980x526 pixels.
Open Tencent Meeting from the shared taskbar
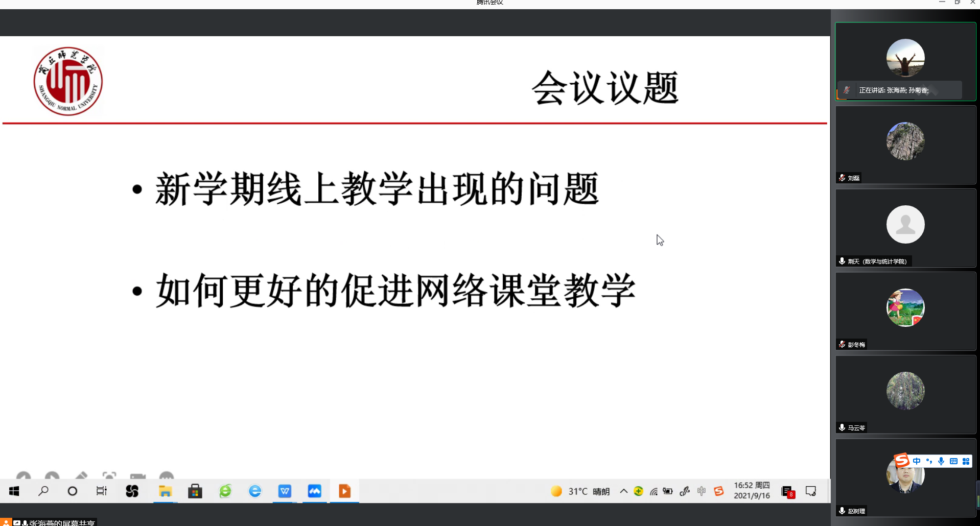[314, 491]
